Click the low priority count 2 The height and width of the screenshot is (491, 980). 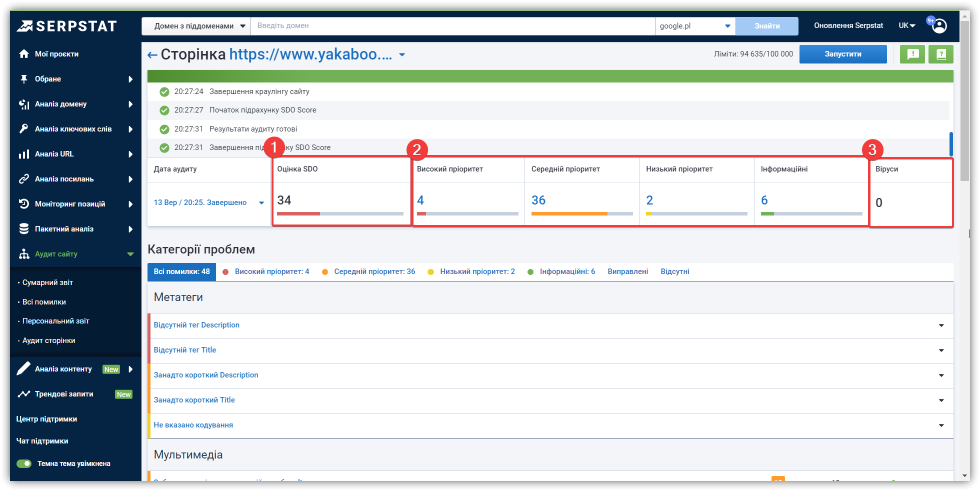click(x=649, y=200)
